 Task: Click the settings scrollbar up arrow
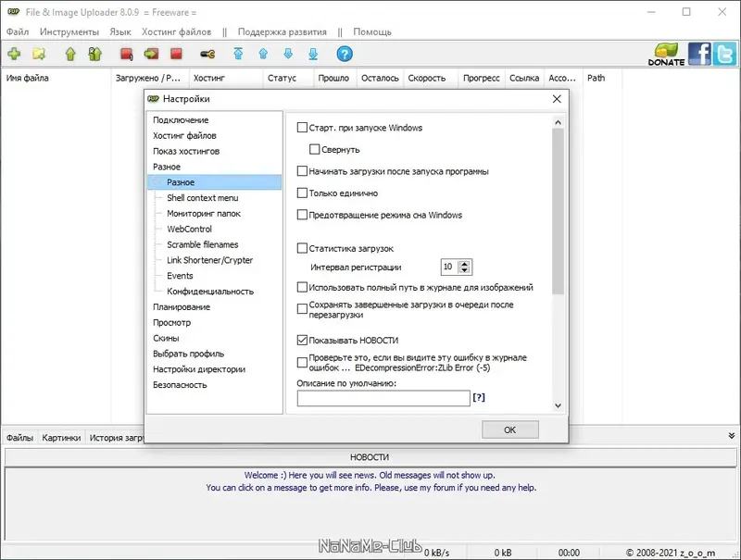click(x=558, y=123)
